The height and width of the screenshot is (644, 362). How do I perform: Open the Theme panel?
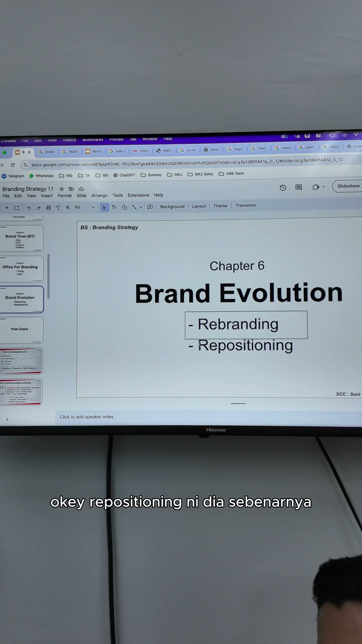tap(220, 206)
